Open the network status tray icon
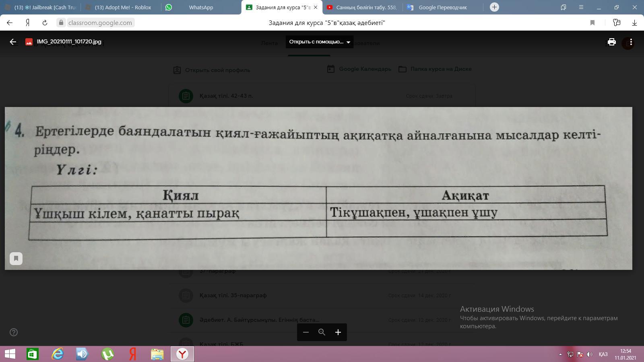This screenshot has width=644, height=362. point(570,354)
